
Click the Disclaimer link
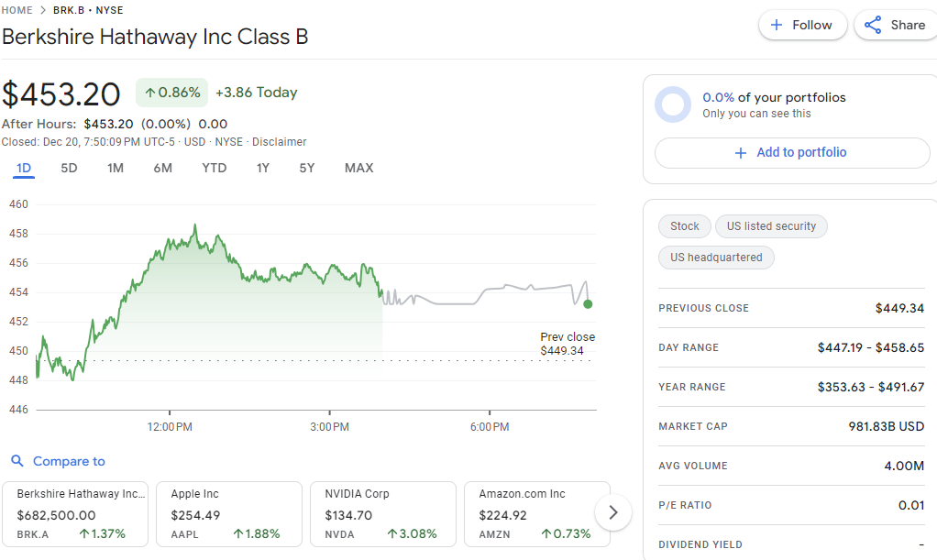tap(279, 142)
